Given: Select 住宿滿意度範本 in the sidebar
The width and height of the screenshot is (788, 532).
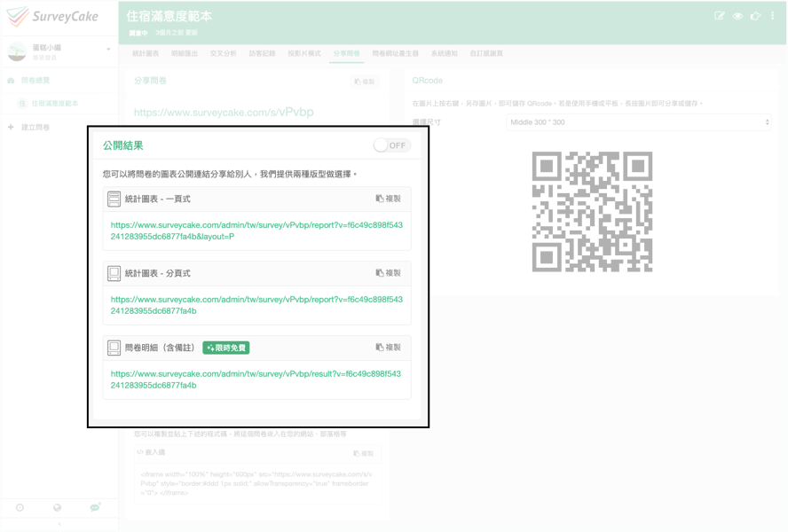Looking at the screenshot, I should tap(54, 104).
